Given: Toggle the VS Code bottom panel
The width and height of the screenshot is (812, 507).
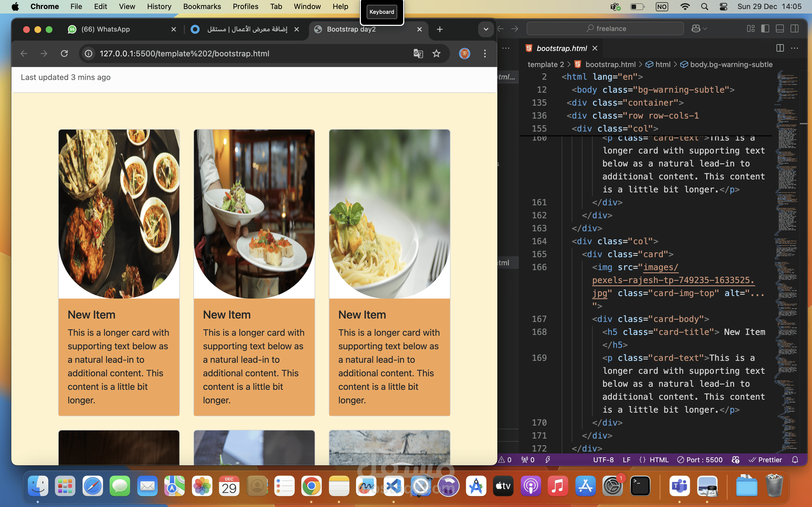Looking at the screenshot, I should pos(780,28).
